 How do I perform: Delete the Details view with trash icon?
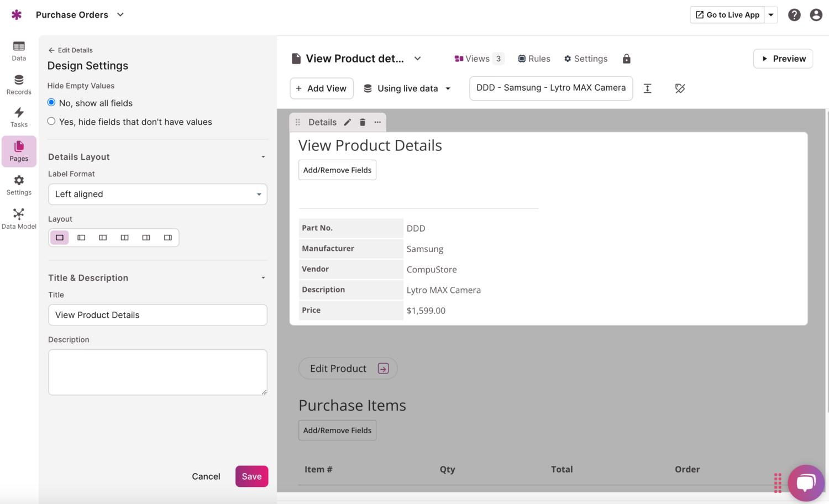363,122
